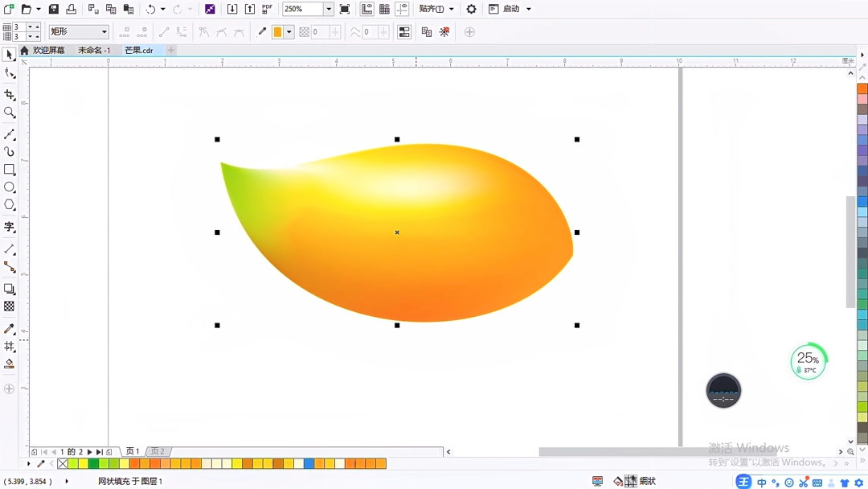The image size is (868, 489).
Task: Open the zoom level 250% dropdown
Action: [327, 9]
